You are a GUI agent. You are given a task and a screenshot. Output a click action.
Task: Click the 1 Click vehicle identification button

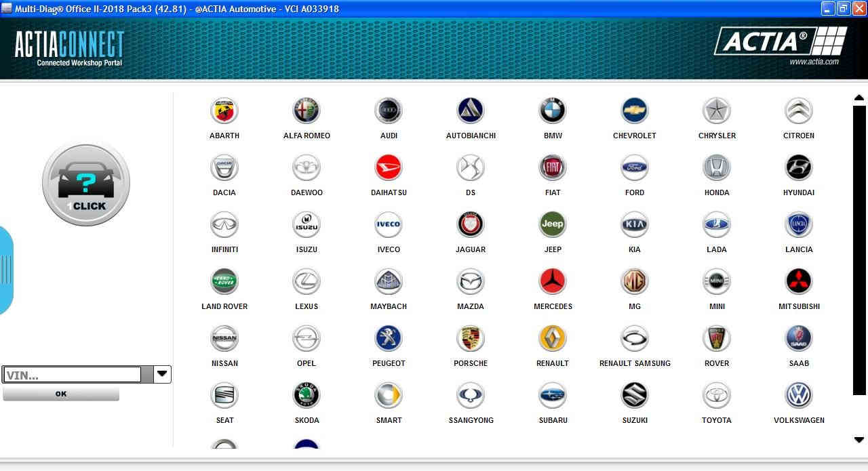(86, 184)
